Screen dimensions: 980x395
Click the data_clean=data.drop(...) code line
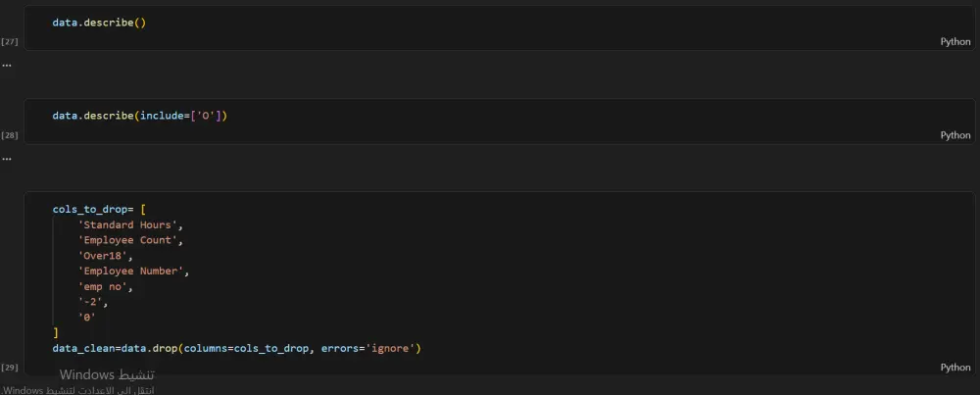pos(237,348)
